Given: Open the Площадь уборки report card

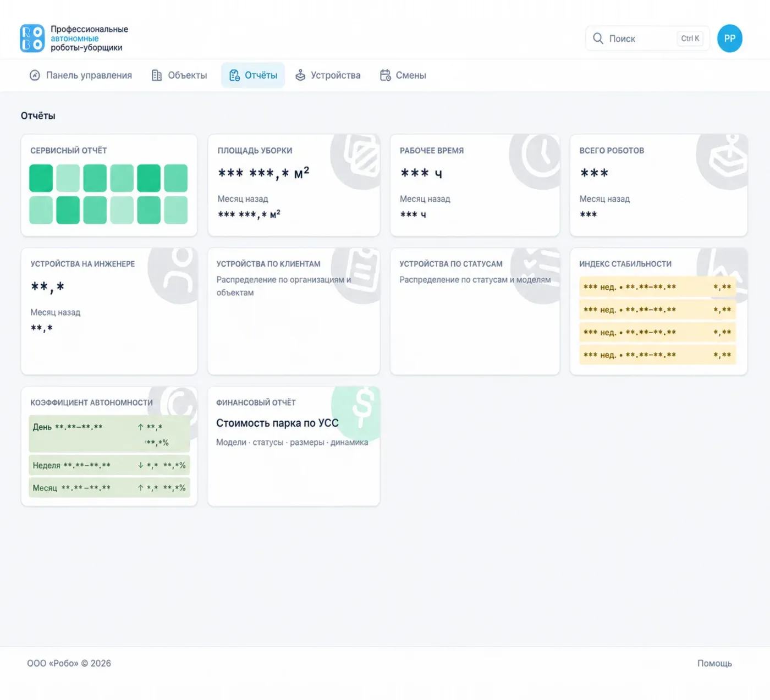Looking at the screenshot, I should pos(294,185).
